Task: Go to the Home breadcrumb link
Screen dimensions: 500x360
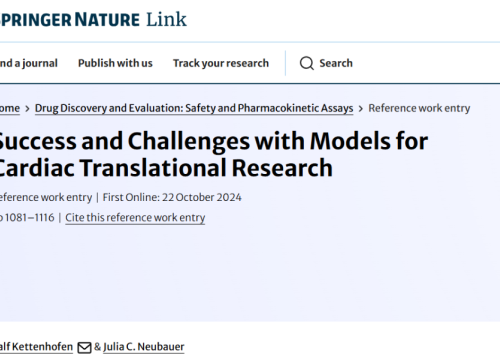Action: pos(10,108)
